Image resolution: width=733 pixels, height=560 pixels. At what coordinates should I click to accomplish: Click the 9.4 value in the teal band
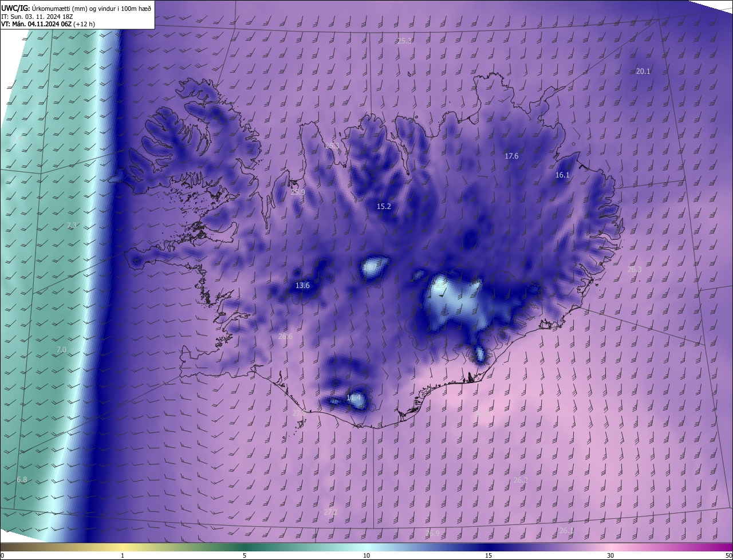point(16,139)
